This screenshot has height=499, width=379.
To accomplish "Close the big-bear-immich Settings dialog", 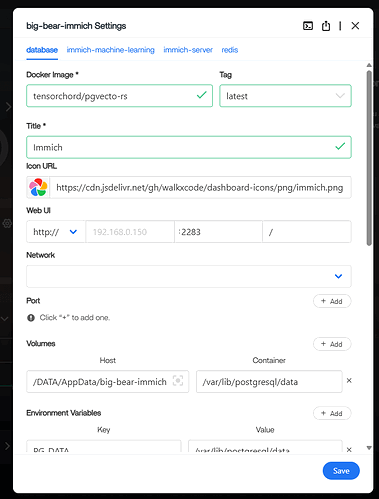I will tap(355, 26).
